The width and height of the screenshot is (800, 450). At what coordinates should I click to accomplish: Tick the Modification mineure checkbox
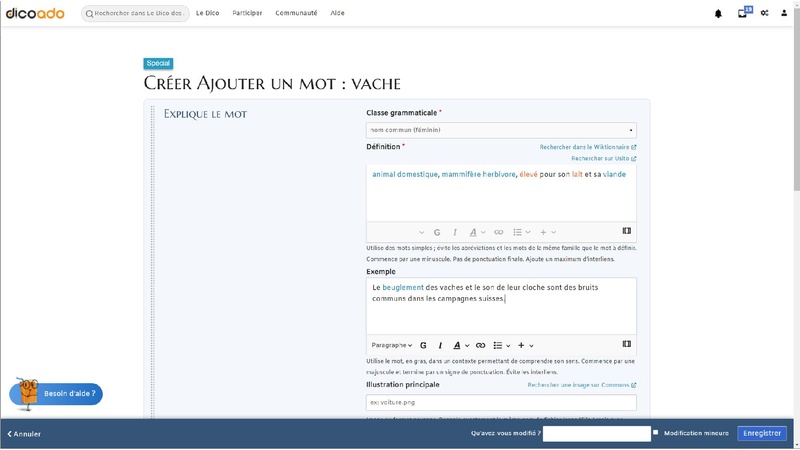click(656, 433)
